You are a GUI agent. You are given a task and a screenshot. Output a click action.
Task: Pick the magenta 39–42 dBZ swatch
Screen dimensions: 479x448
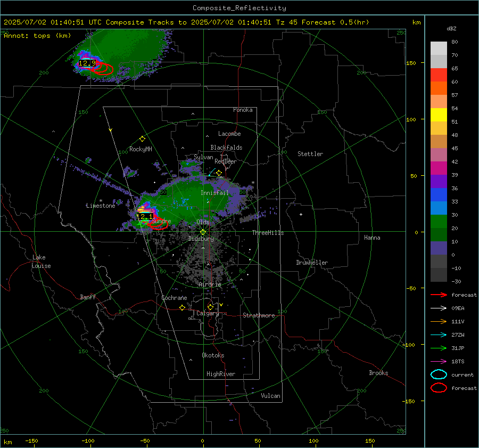coord(439,168)
